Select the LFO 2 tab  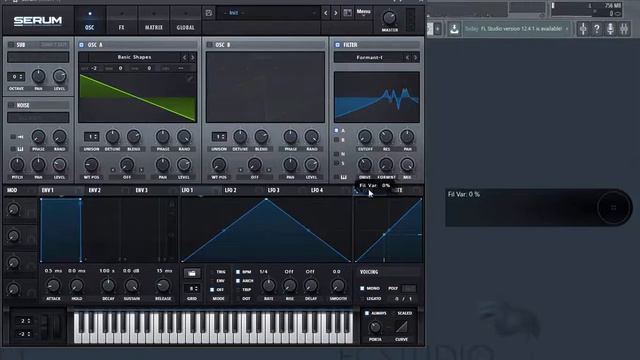pos(230,190)
